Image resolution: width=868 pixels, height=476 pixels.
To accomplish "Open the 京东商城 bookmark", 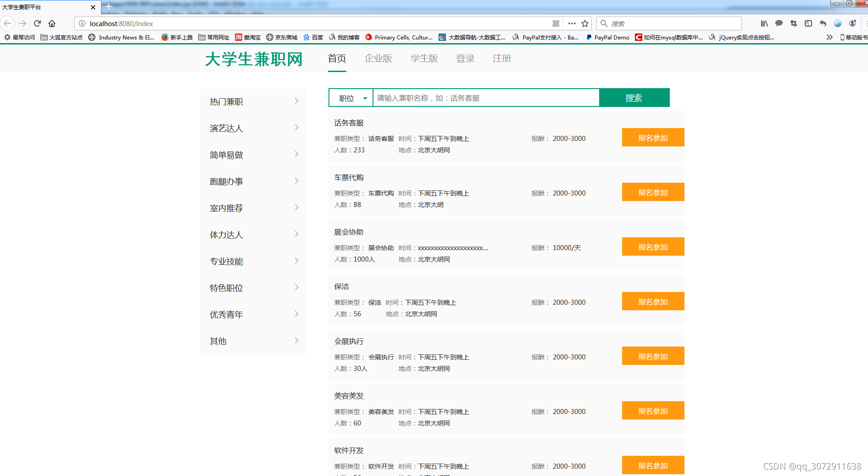I will 282,37.
